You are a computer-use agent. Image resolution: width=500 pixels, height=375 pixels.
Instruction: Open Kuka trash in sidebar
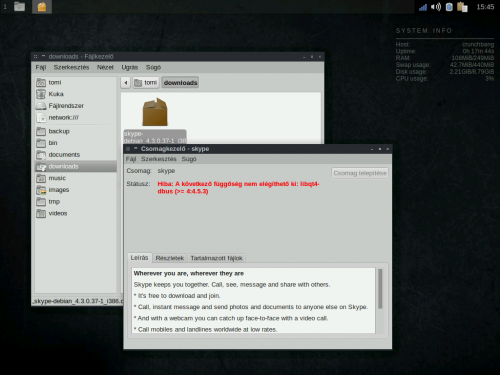76,94
